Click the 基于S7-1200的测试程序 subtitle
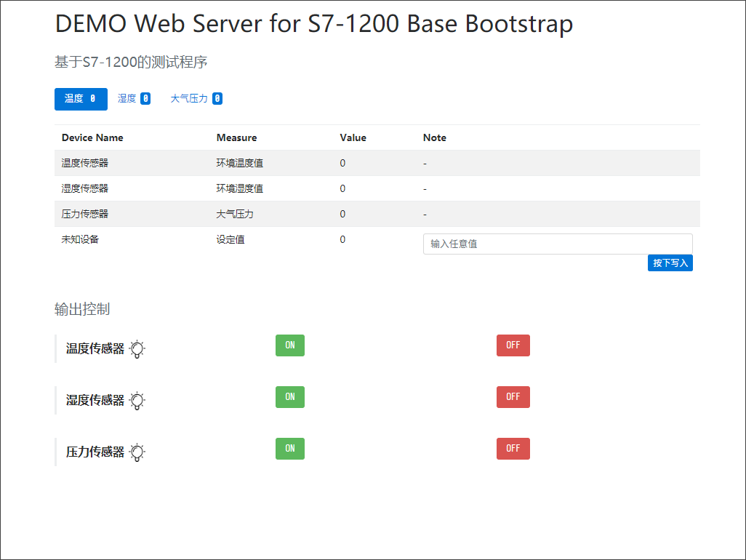Viewport: 746px width, 560px height. point(131,62)
